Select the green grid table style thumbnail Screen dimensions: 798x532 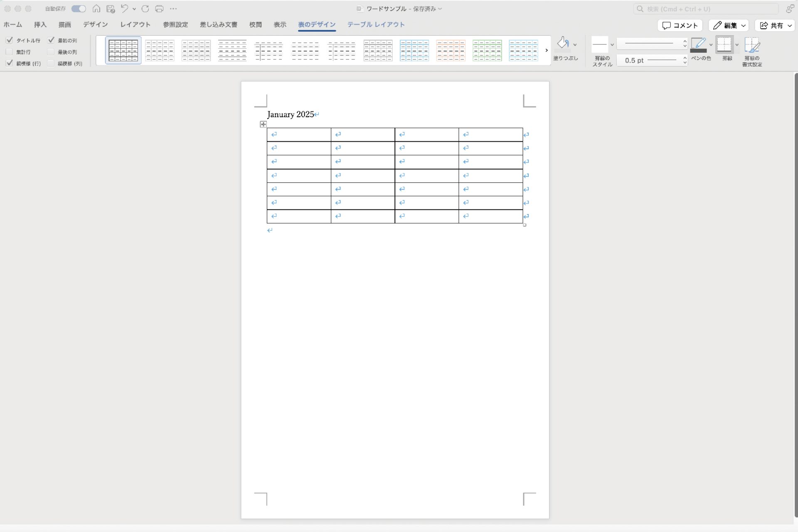click(x=487, y=50)
